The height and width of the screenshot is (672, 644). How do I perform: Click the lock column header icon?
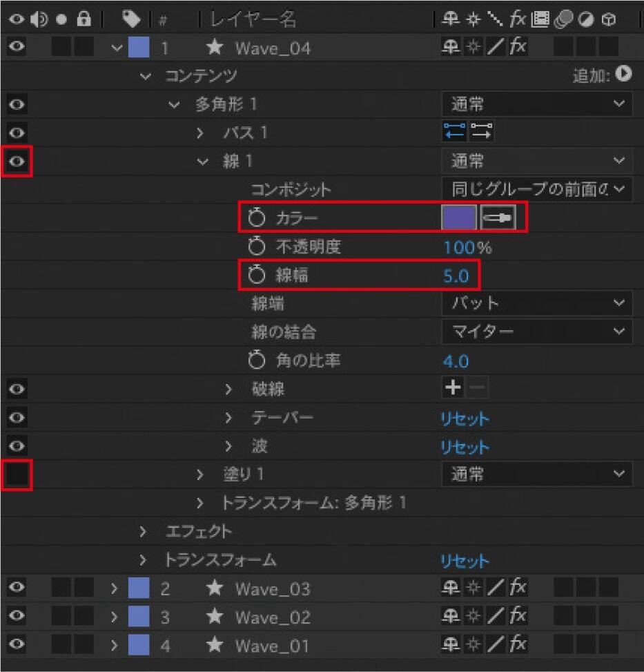(x=84, y=19)
